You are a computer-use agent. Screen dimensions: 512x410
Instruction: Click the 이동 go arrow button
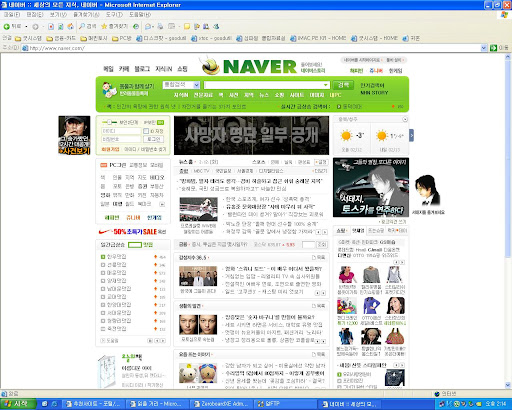[x=499, y=48]
